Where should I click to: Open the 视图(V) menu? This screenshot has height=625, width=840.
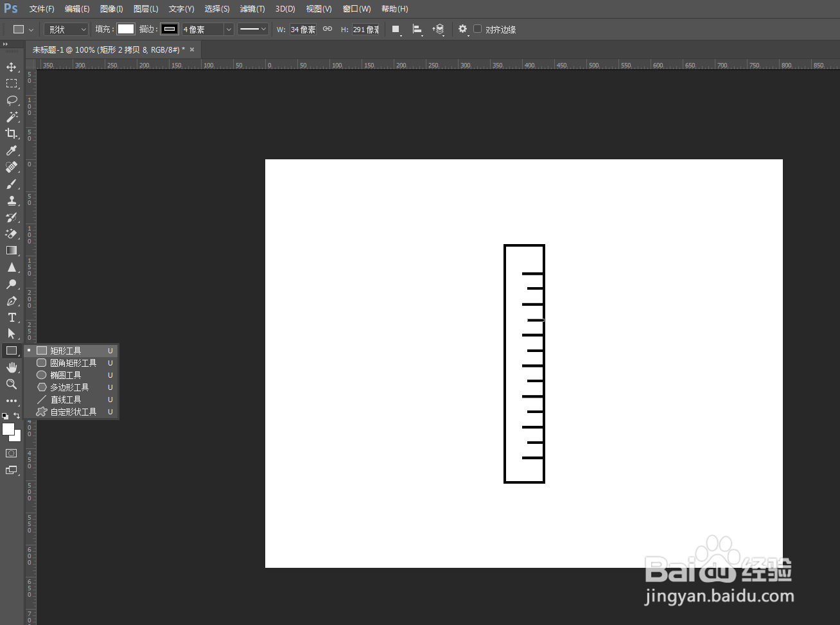(319, 9)
